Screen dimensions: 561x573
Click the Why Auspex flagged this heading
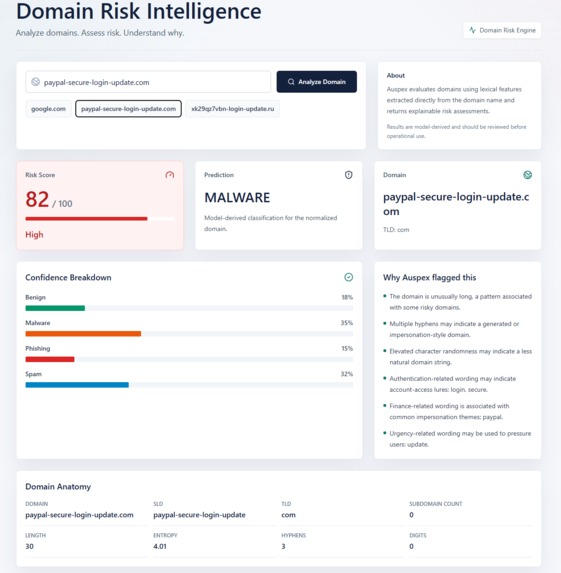point(429,278)
